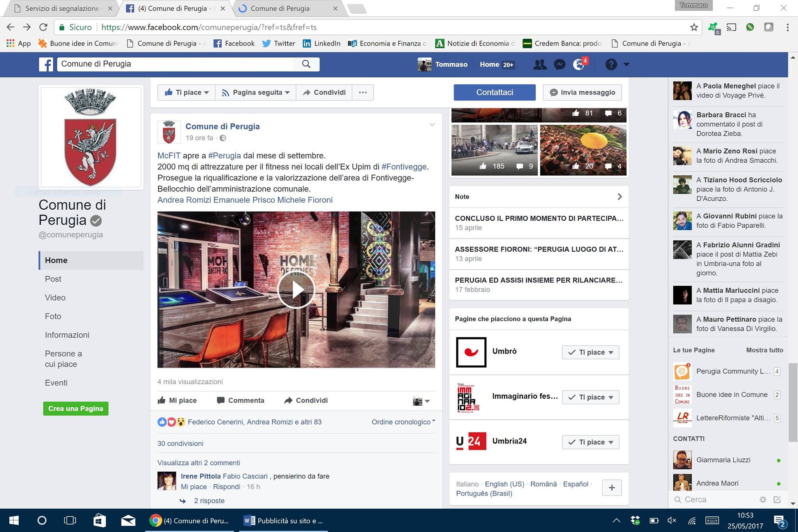Click new message compose icon in chat
The width and height of the screenshot is (798, 532).
pyautogui.click(x=777, y=499)
